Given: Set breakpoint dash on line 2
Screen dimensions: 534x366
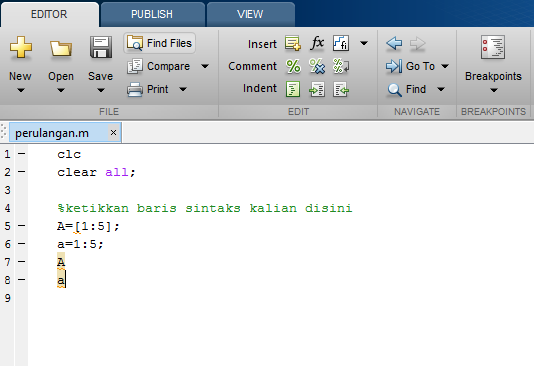Looking at the screenshot, I should 21,172.
